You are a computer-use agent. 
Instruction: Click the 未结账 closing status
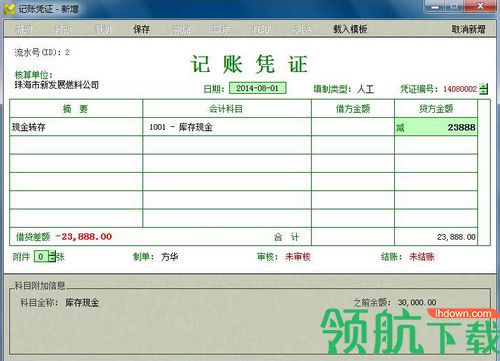[422, 257]
